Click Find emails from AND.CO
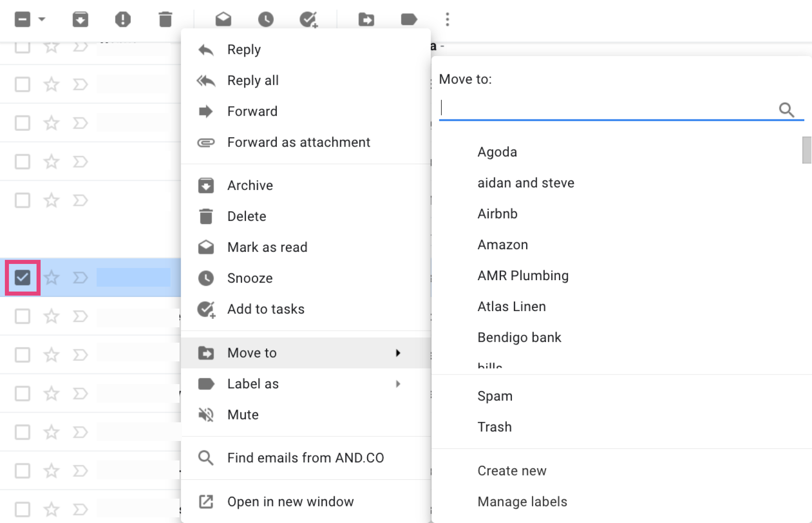The height and width of the screenshot is (523, 812). tap(306, 458)
